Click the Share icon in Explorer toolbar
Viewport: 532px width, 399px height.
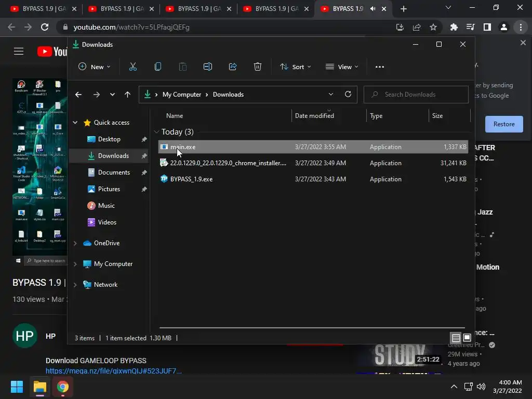(233, 67)
